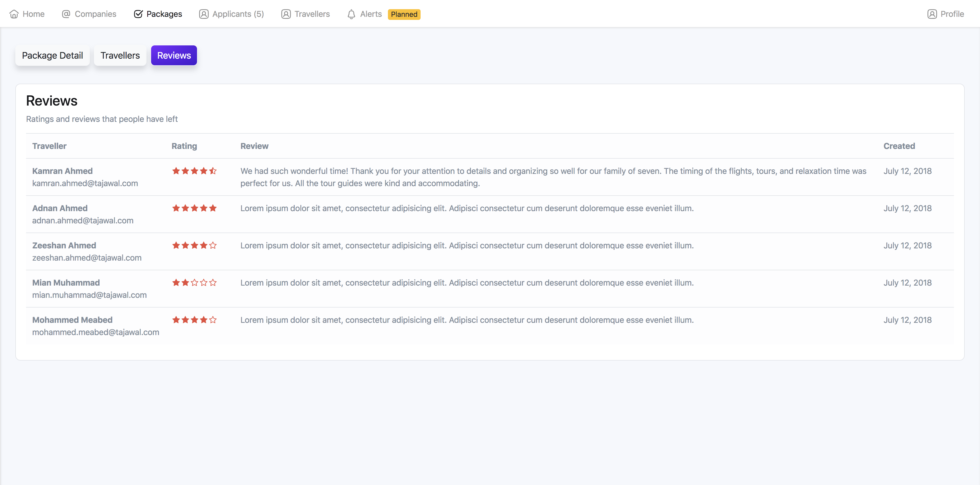Viewport: 980px width, 485px height.
Task: Click Kamran Ahmed's half-star rating icon
Action: coord(213,171)
